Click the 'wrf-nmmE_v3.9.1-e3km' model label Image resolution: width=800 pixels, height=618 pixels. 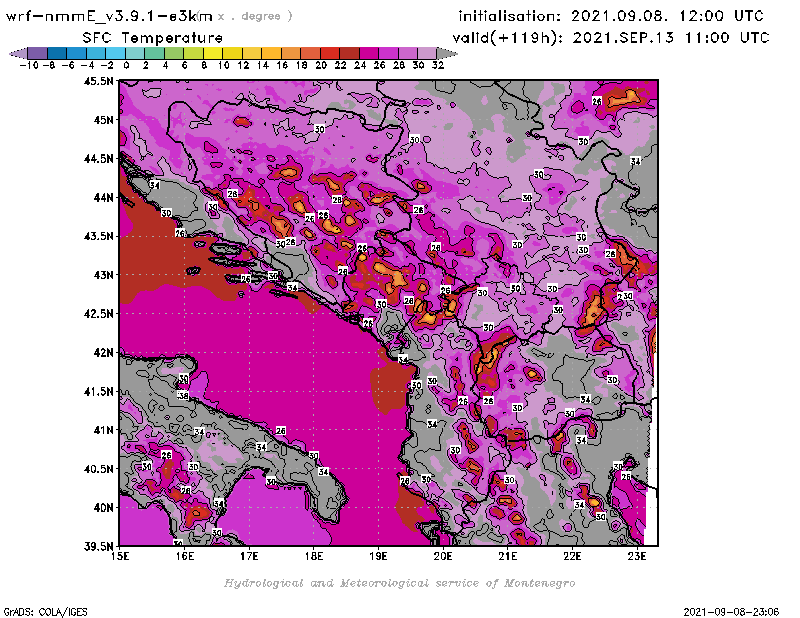pyautogui.click(x=109, y=16)
